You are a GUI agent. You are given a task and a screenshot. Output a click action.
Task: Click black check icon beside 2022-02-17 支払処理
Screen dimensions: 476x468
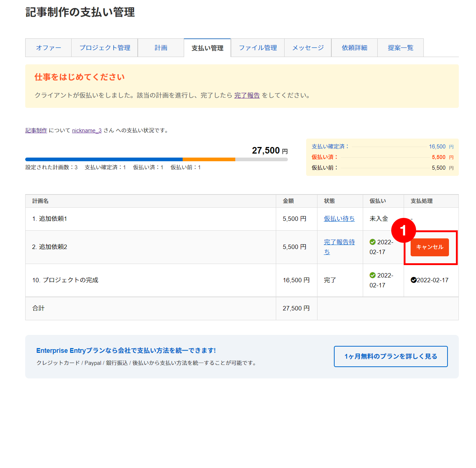click(x=414, y=280)
